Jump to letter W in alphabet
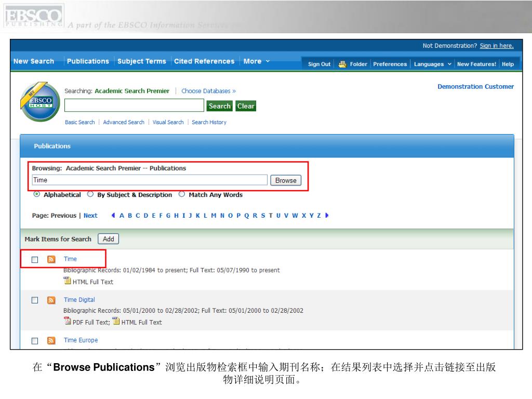 295,216
